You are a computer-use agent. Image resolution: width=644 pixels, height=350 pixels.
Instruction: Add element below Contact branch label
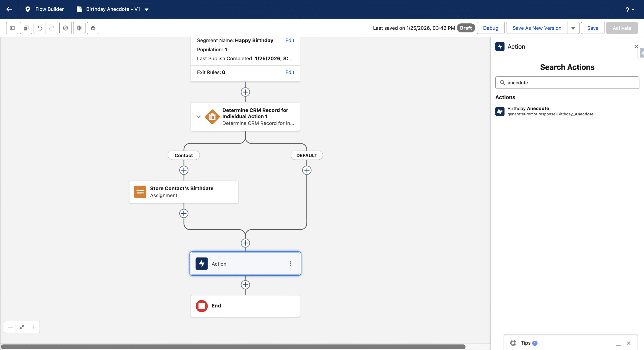[x=184, y=170]
